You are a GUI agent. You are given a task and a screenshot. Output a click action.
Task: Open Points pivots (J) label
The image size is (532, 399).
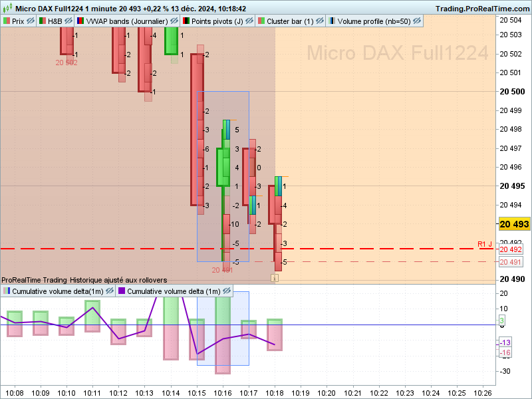point(217,21)
